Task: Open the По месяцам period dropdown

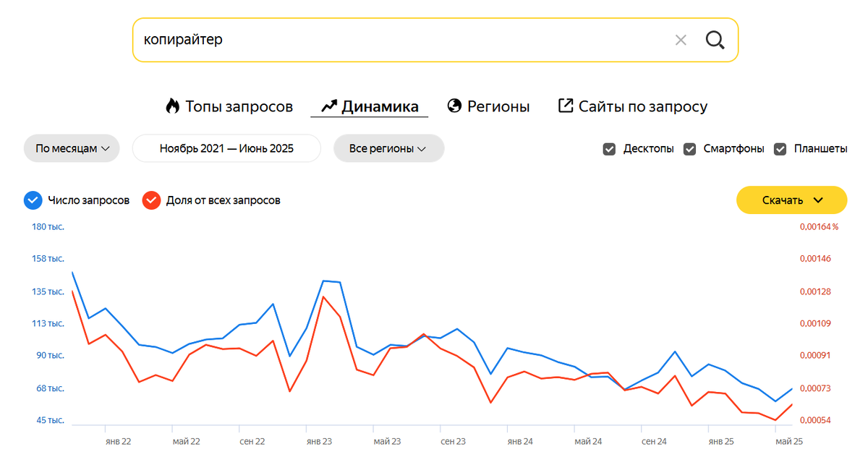Action: pyautogui.click(x=72, y=148)
